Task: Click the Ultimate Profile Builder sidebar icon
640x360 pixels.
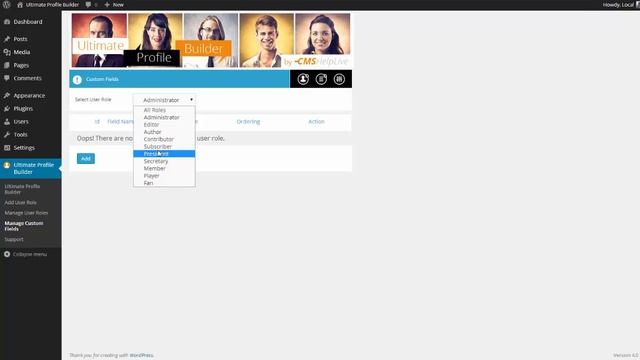Action: point(7,165)
